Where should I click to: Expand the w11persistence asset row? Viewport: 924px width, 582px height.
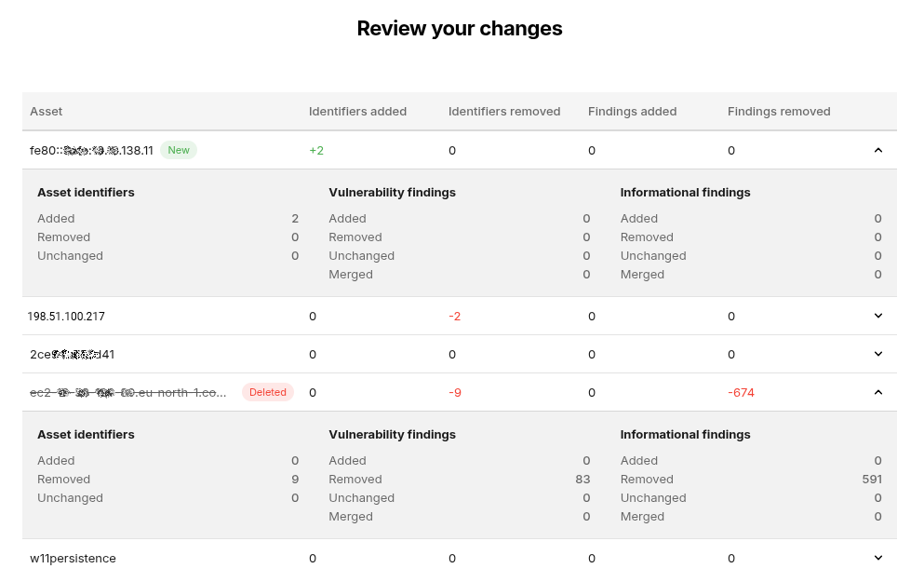pos(877,558)
